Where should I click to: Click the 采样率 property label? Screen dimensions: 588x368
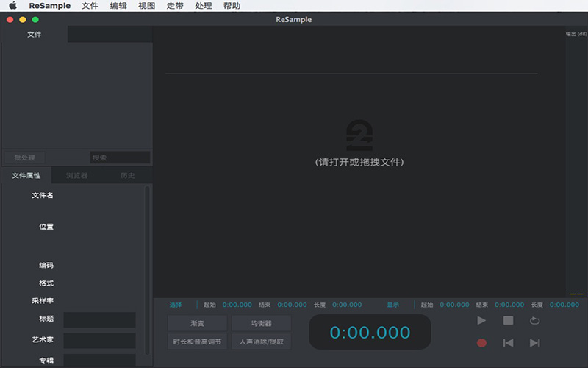(43, 300)
